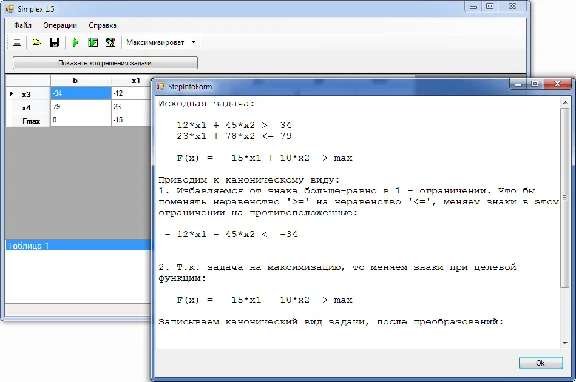Minimize the StepInfoForm dialog
Screen dimensions: 576x382
tap(518, 84)
